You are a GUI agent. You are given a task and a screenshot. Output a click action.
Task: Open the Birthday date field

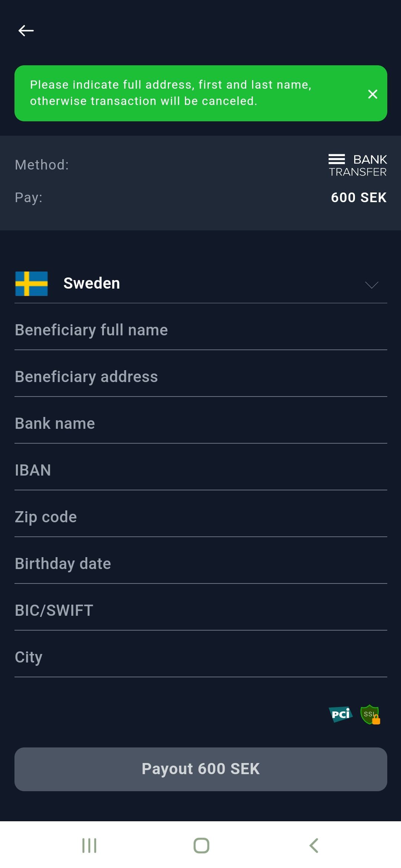tap(200, 564)
